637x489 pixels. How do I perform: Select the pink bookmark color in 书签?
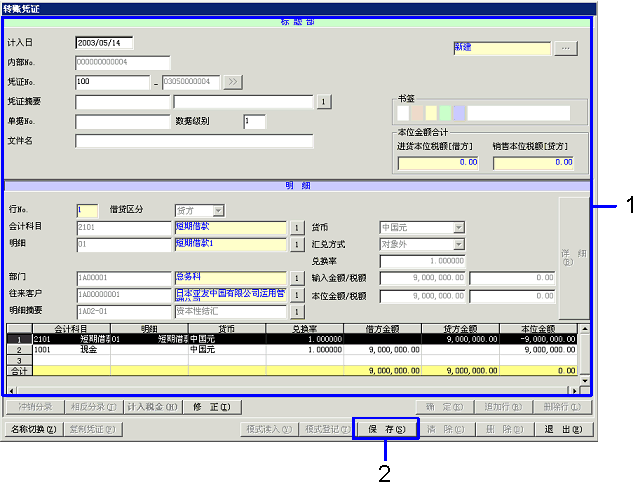tap(417, 113)
